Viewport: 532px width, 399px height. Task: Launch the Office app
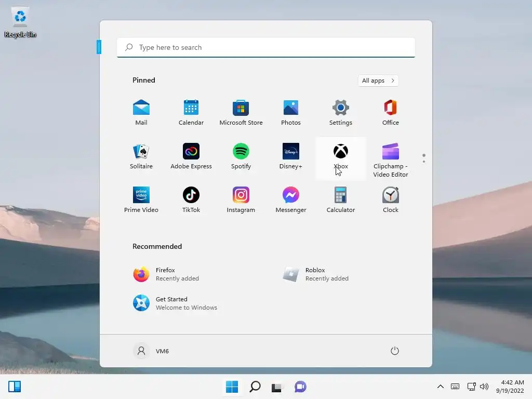[391, 113]
